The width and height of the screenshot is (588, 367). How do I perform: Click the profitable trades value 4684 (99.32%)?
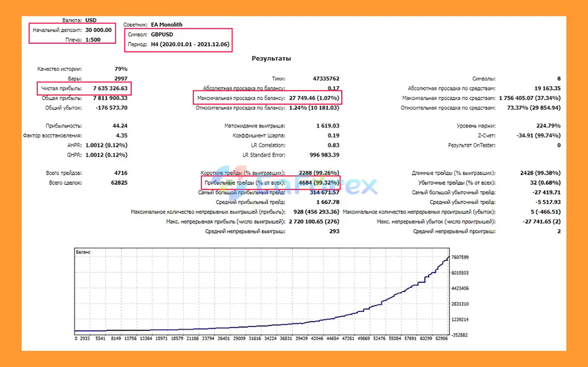pos(319,183)
